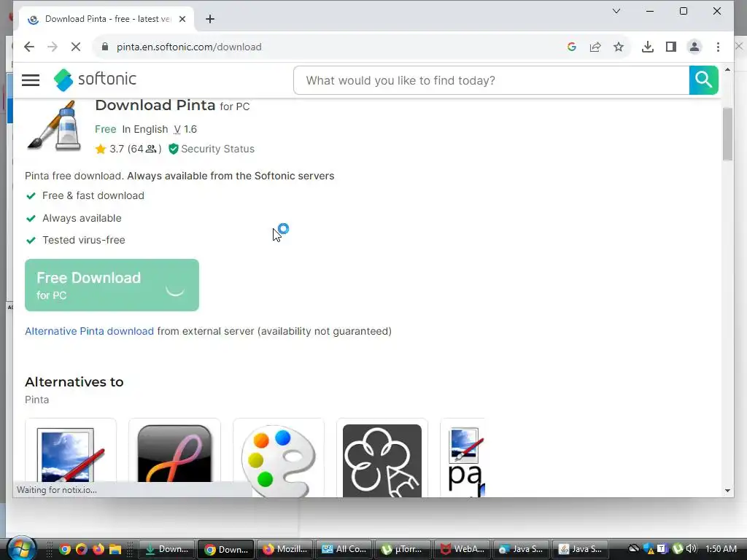Bookmark this page with the star icon

pyautogui.click(x=619, y=47)
